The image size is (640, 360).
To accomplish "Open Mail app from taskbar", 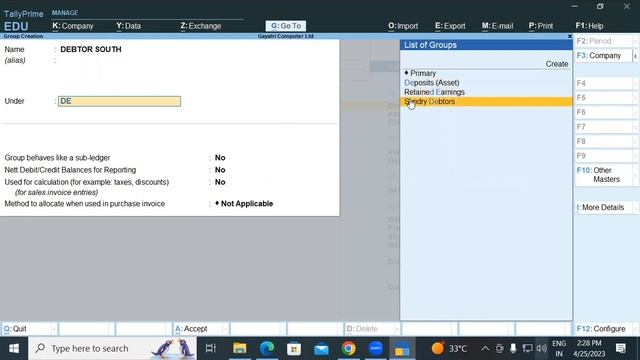I will [x=321, y=348].
